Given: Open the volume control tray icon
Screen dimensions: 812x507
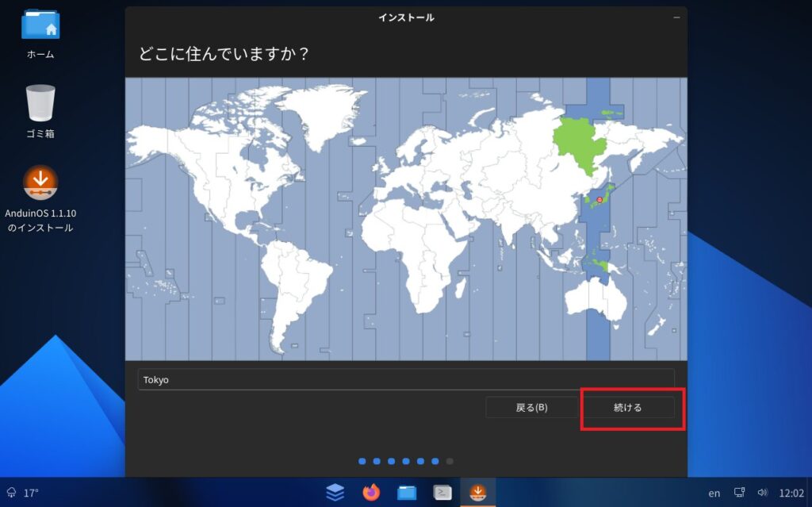Looking at the screenshot, I should 762,493.
